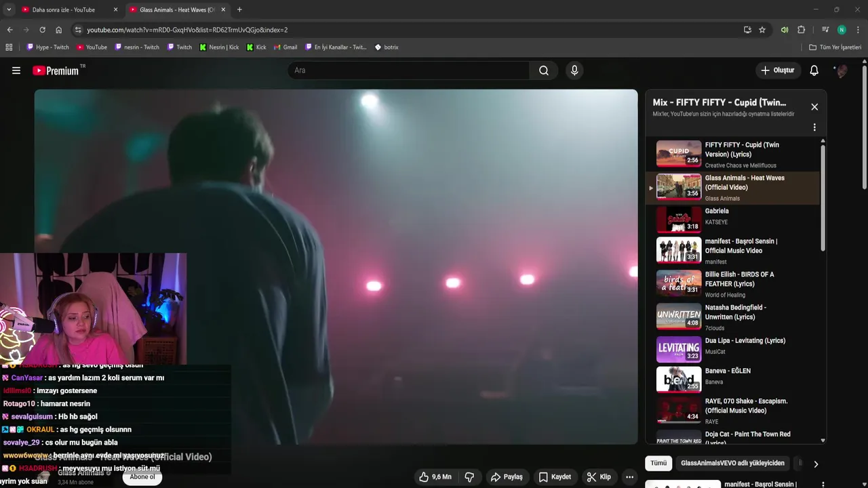Open the botrix bookmark
868x488 pixels.
[387, 47]
